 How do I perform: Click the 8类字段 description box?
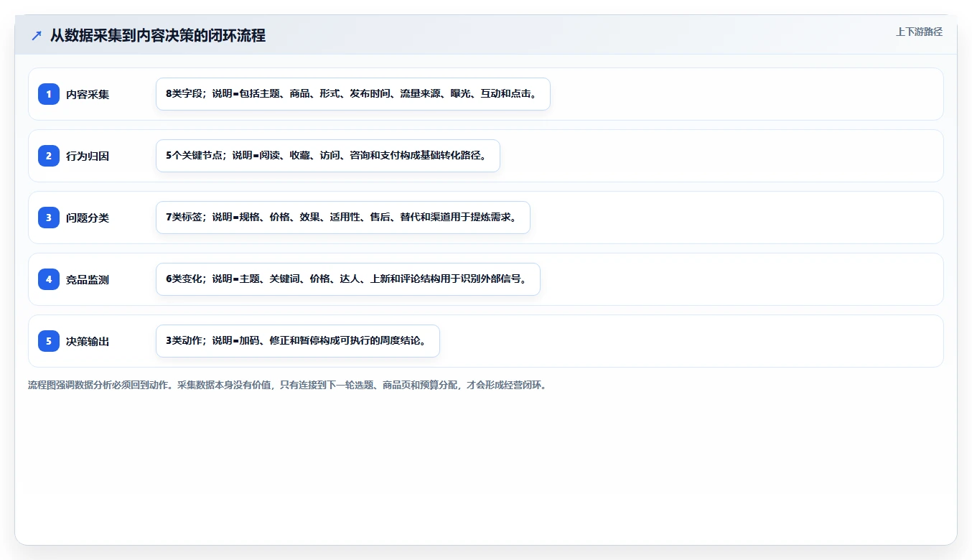[353, 94]
